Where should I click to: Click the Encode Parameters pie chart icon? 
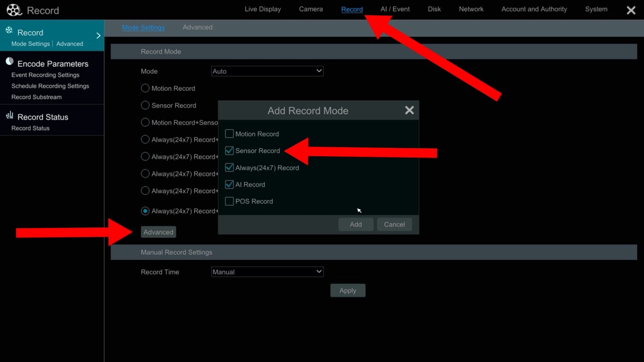click(9, 61)
